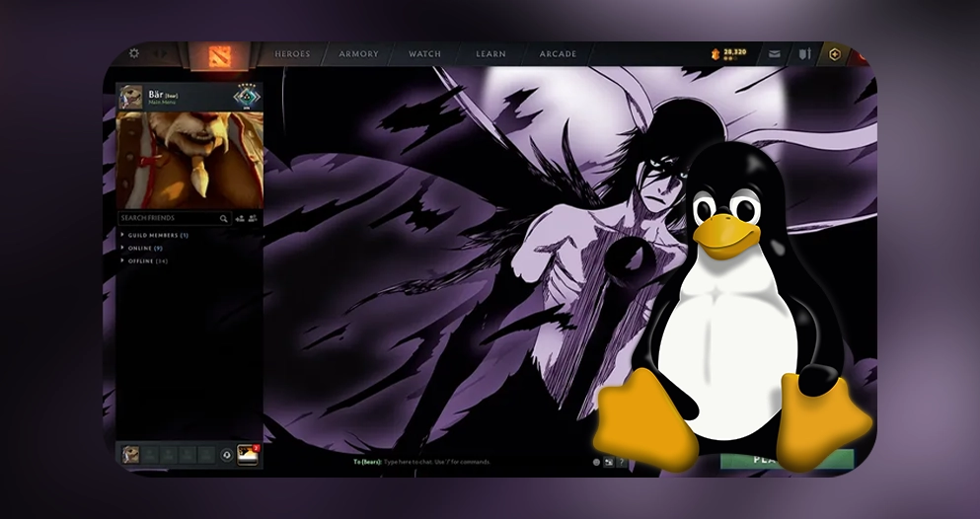Open the Dota Plus hexagon icon
Screen dimensions: 980x519
pos(835,54)
